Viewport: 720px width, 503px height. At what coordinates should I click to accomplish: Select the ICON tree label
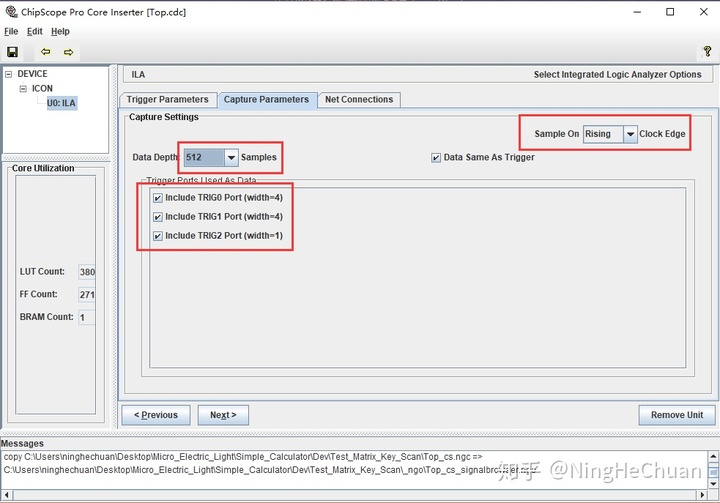pos(42,89)
